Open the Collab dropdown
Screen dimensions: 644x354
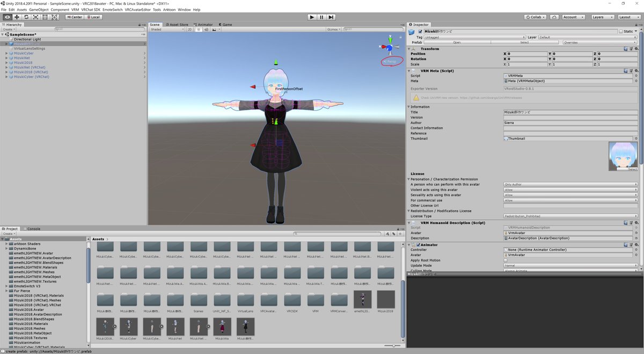536,17
